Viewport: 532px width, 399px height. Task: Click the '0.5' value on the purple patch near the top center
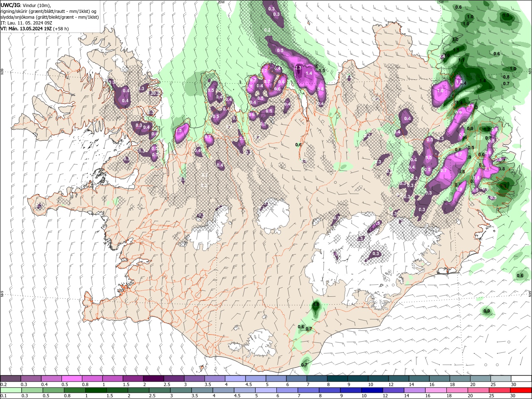[x=280, y=51]
